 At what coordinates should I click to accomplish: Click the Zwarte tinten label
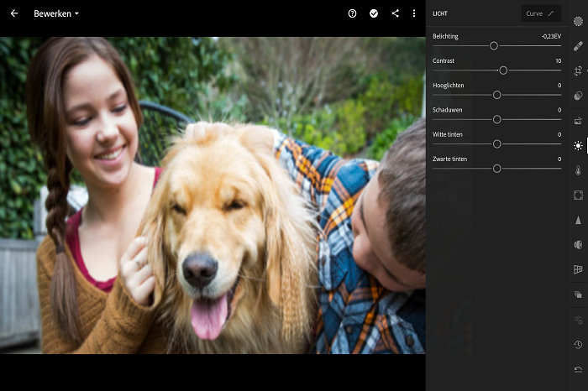tap(449, 159)
